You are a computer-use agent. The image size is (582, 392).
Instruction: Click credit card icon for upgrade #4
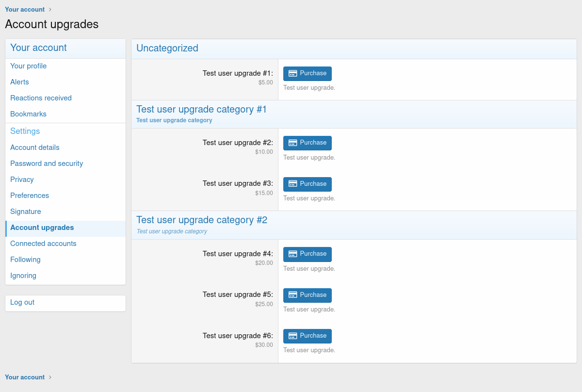click(292, 254)
